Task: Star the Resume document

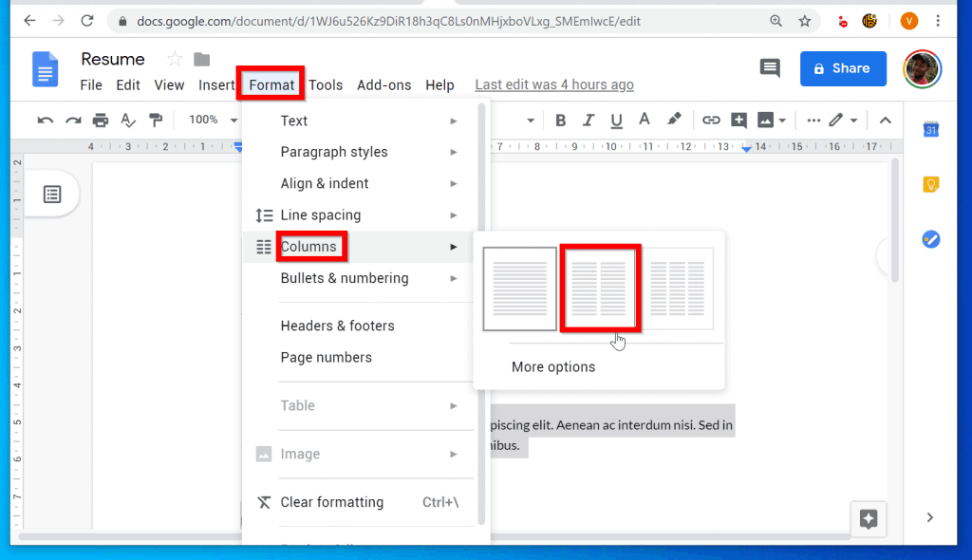Action: pyautogui.click(x=174, y=59)
